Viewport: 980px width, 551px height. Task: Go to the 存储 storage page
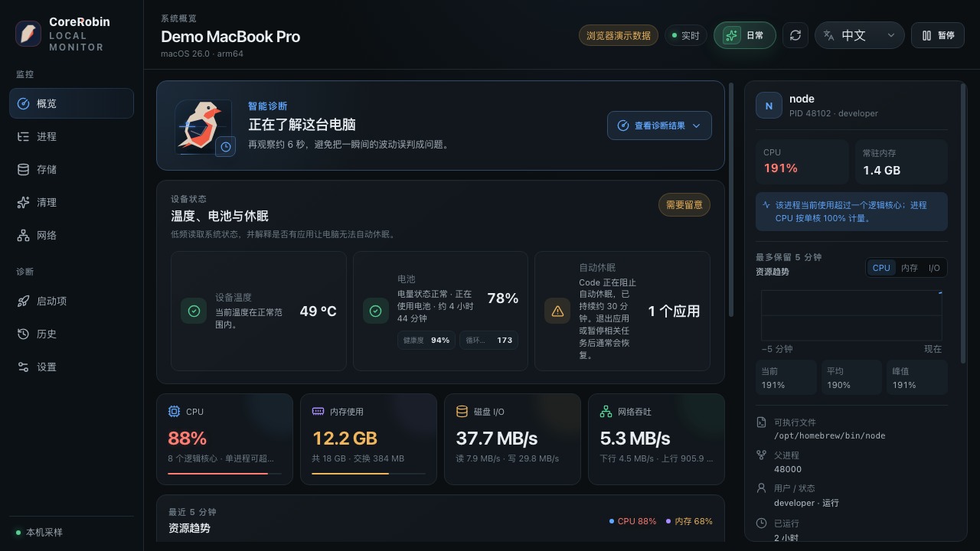click(71, 169)
